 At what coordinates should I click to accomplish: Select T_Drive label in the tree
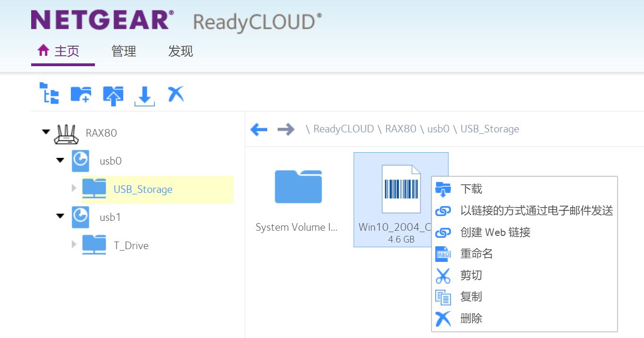click(x=131, y=246)
